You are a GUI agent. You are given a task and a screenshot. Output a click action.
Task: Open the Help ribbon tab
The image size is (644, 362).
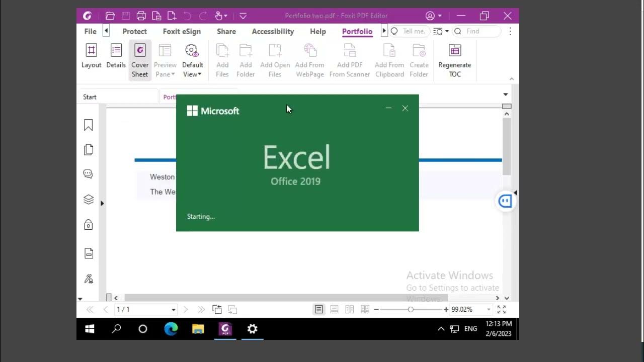coord(318,31)
